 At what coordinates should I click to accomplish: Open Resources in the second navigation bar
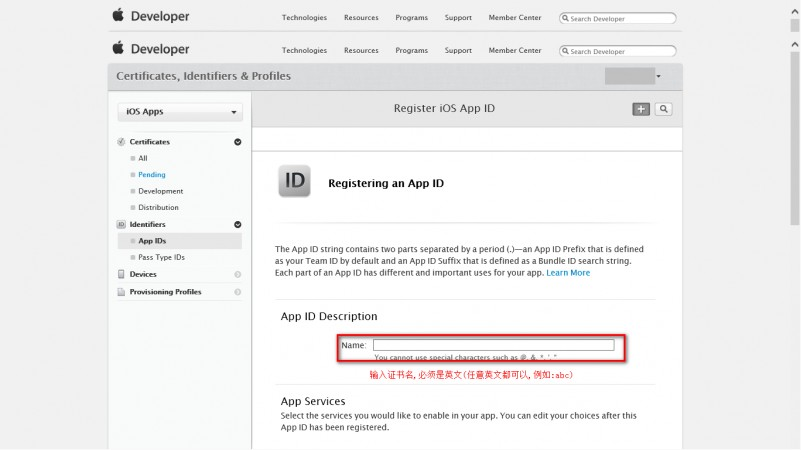click(x=361, y=50)
